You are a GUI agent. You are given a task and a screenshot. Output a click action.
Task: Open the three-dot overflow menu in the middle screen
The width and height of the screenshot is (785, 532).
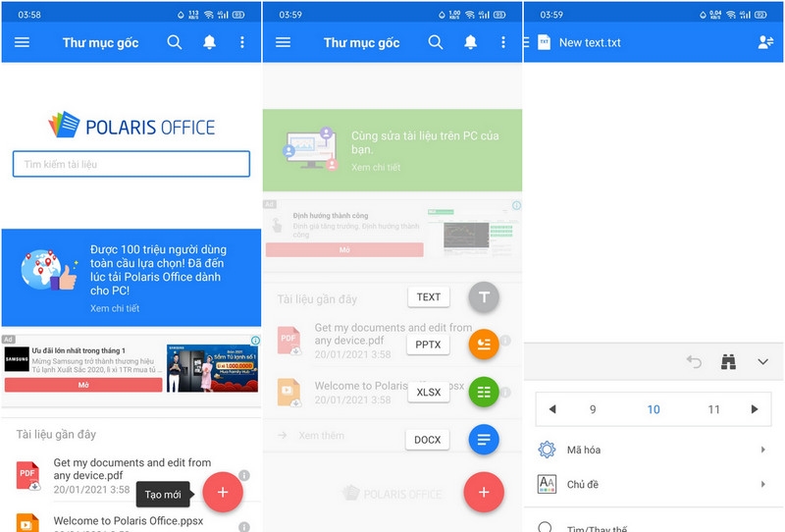503,42
